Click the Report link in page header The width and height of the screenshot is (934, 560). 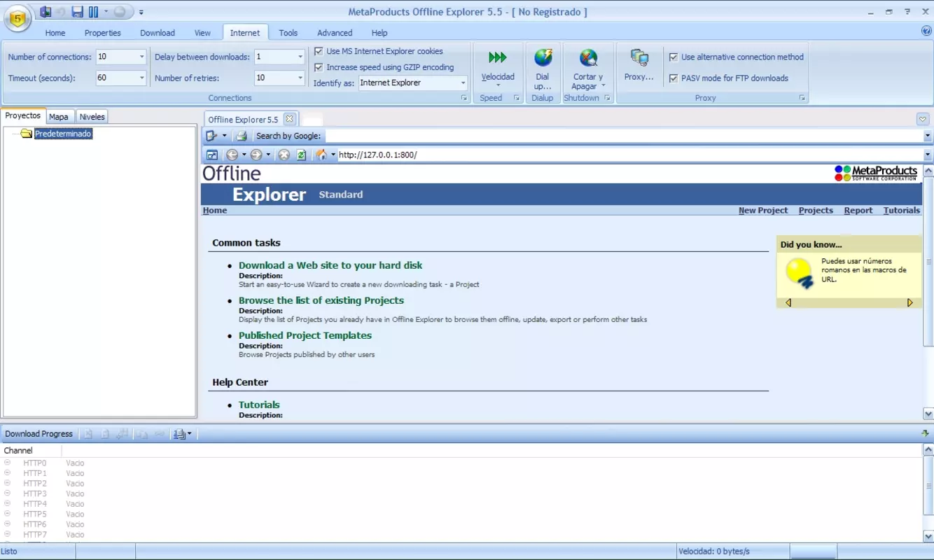click(858, 210)
